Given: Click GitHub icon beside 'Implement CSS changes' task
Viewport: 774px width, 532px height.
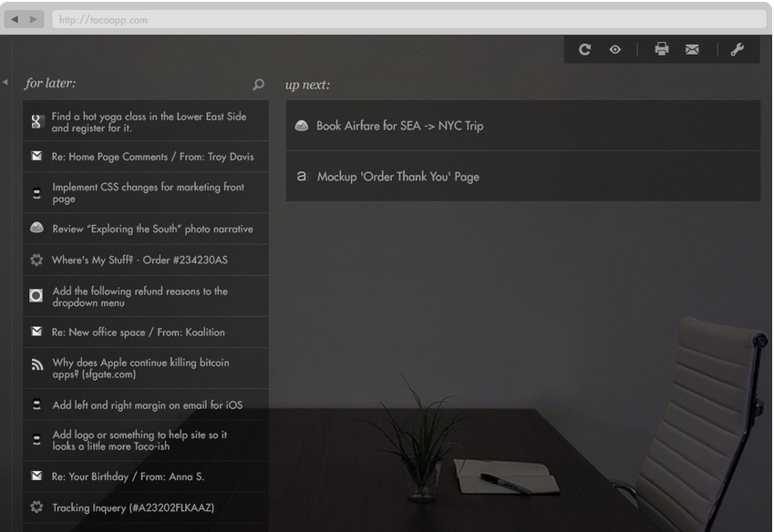Looking at the screenshot, I should [x=36, y=193].
